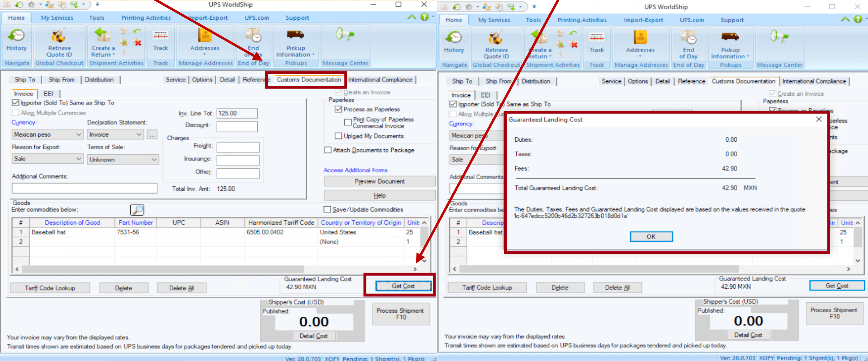
Task: Enable Save/Update Commodities checkbox, left window
Action: (x=327, y=210)
